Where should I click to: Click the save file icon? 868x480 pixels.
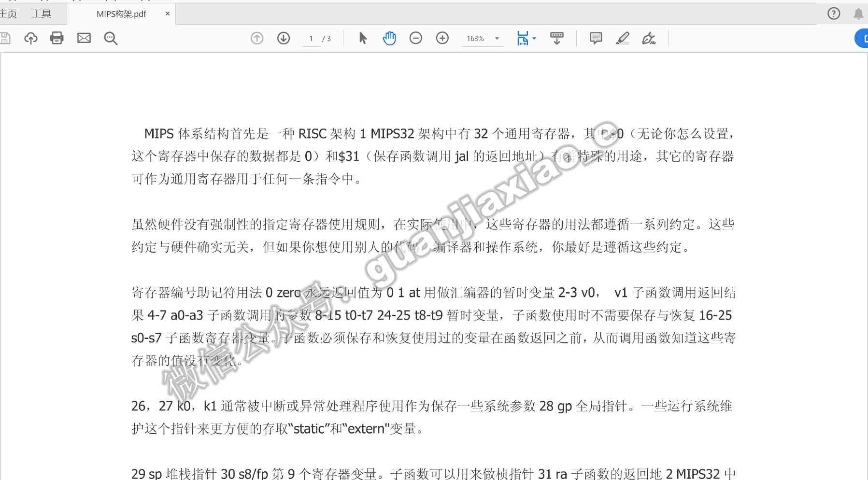5,38
